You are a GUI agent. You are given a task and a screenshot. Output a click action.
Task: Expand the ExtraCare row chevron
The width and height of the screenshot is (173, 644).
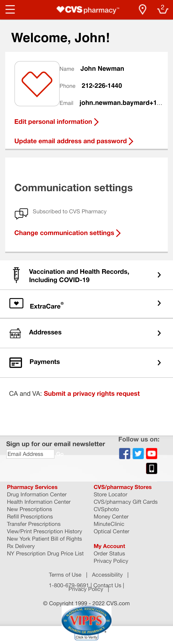click(159, 303)
